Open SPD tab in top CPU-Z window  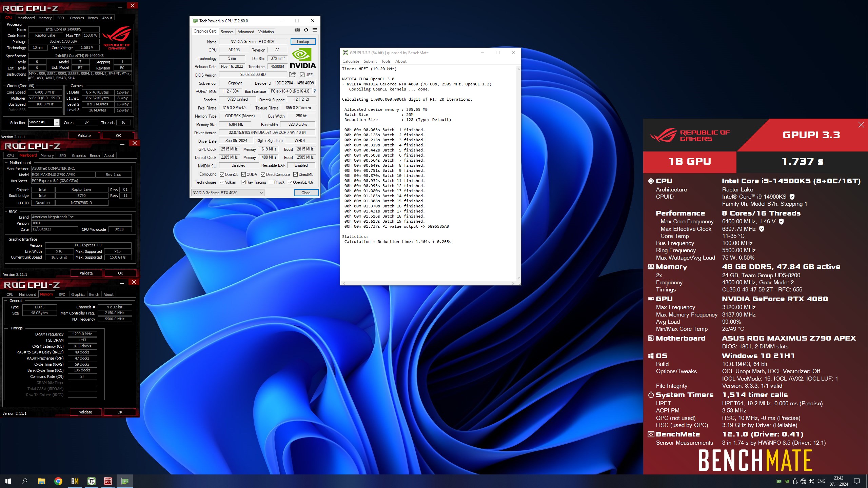(61, 18)
